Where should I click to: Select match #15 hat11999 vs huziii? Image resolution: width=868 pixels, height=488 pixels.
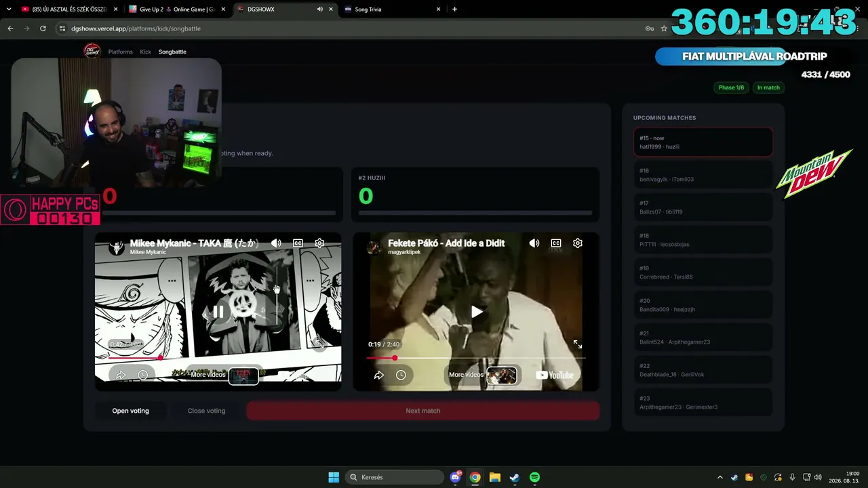[703, 142]
